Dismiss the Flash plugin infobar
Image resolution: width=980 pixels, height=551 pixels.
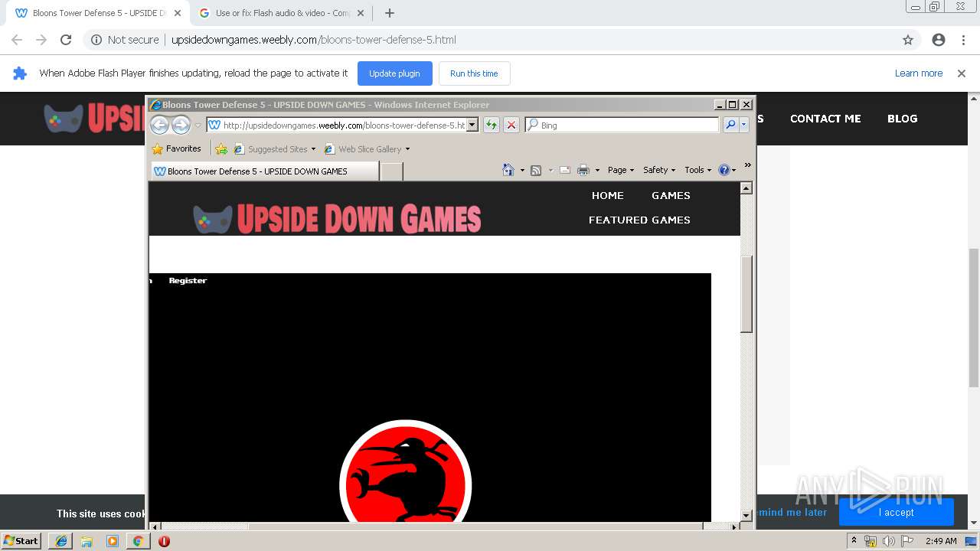pyautogui.click(x=962, y=73)
